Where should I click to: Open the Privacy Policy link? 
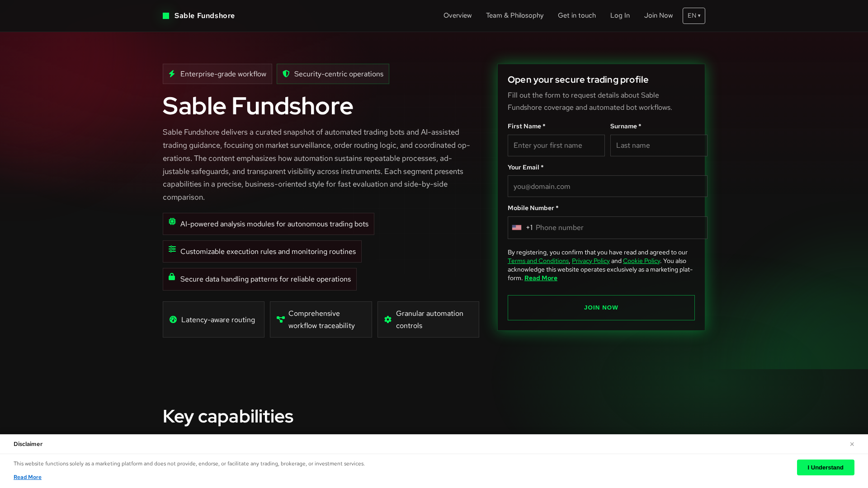point(591,261)
